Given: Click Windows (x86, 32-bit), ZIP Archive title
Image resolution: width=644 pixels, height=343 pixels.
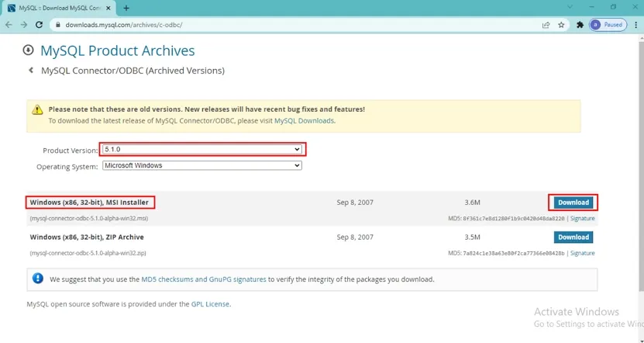Looking at the screenshot, I should [87, 237].
